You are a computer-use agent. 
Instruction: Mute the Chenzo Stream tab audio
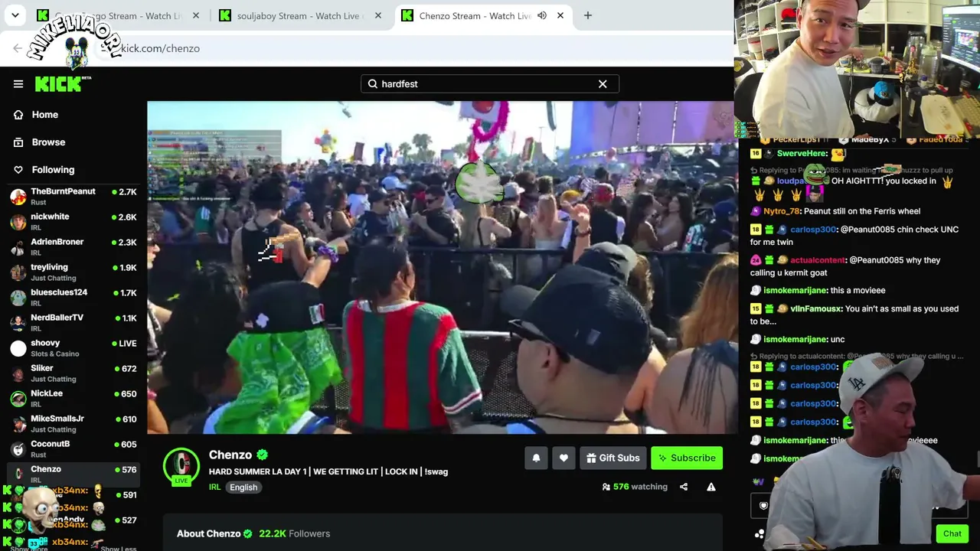coord(542,15)
